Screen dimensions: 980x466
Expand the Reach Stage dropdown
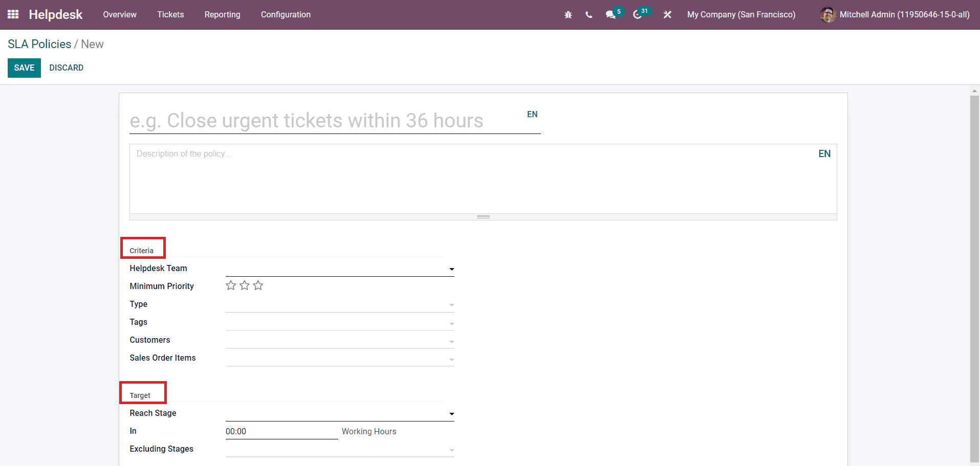(x=451, y=413)
